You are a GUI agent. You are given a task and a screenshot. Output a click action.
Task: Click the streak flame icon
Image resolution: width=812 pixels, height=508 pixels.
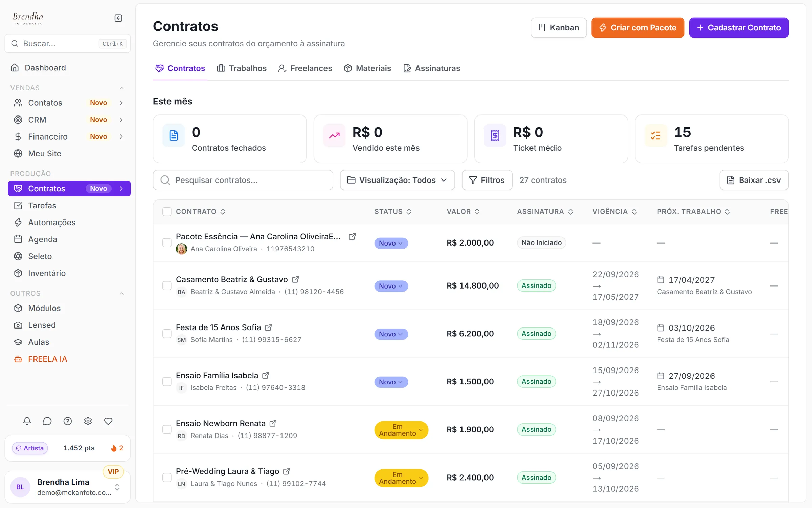(114, 448)
